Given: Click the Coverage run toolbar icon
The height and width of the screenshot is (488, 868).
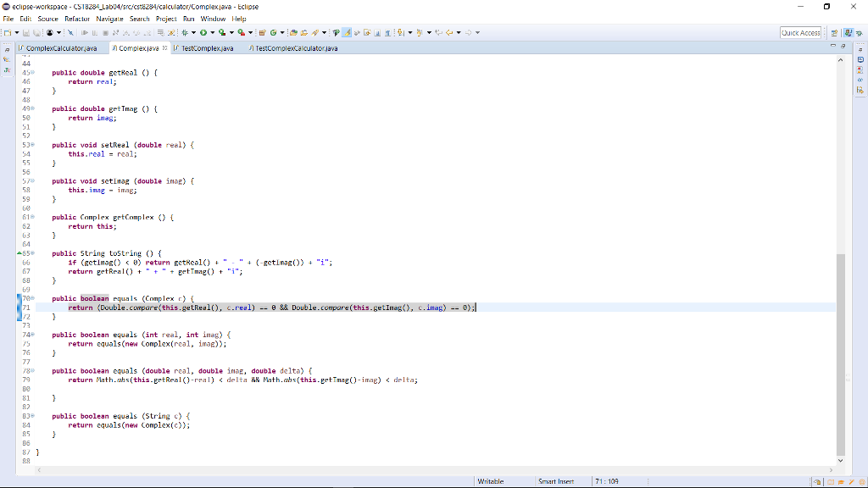Looking at the screenshot, I should click(222, 33).
